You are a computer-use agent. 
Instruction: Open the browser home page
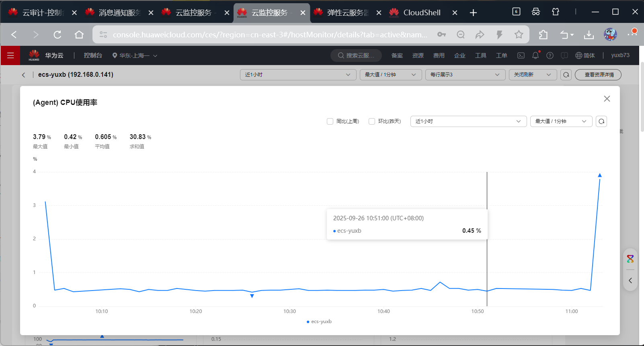click(x=79, y=35)
